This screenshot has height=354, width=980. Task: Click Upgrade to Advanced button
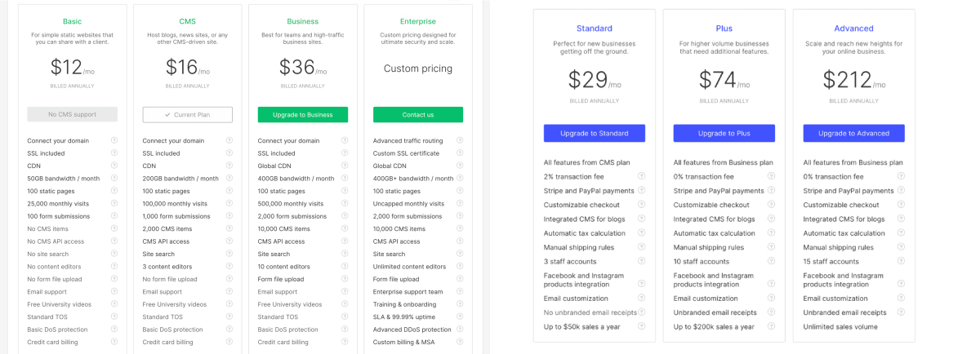click(854, 133)
